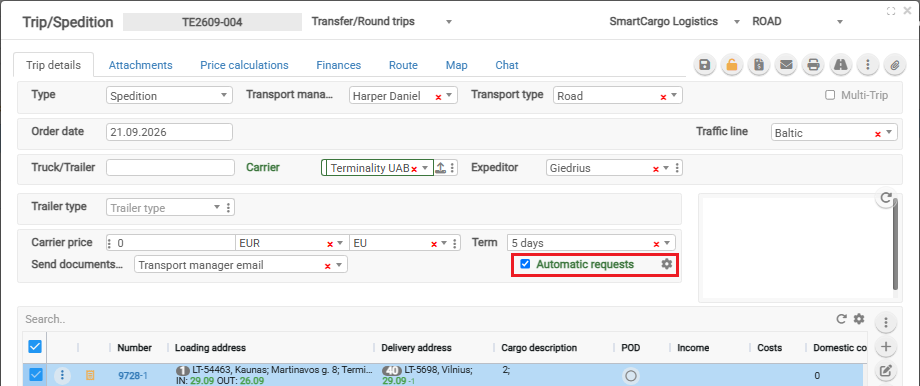Click POD circle indicator in row 9728-1
The height and width of the screenshot is (386, 920).
coord(631,376)
